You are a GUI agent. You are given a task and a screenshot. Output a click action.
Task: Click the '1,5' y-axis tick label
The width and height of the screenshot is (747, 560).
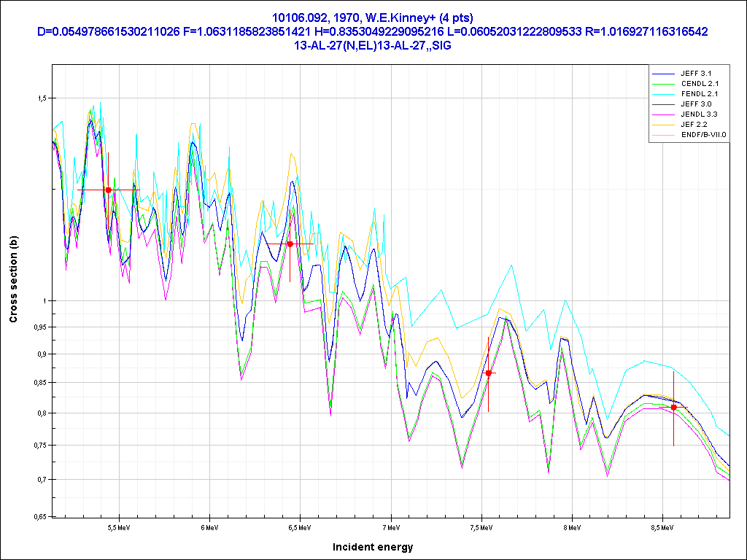40,98
